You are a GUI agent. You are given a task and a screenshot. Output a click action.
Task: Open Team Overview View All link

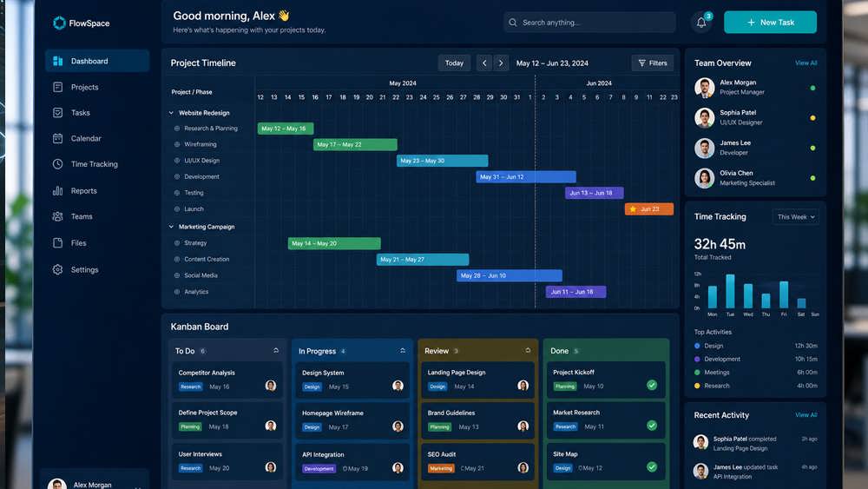point(806,63)
